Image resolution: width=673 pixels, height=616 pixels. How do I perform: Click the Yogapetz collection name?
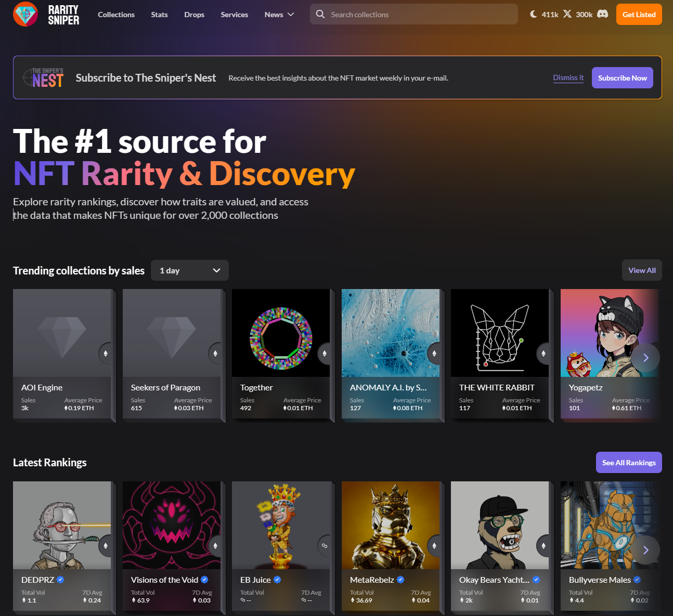tap(586, 387)
